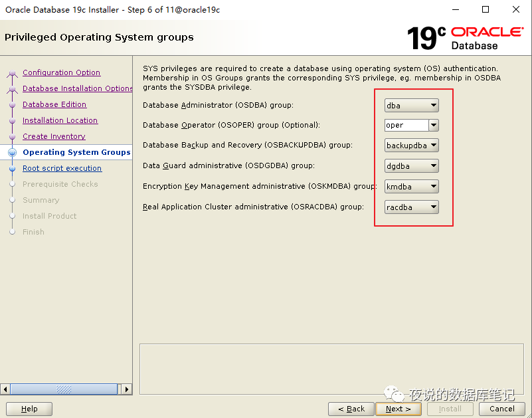Click the Summary step circle icon

click(x=12, y=200)
